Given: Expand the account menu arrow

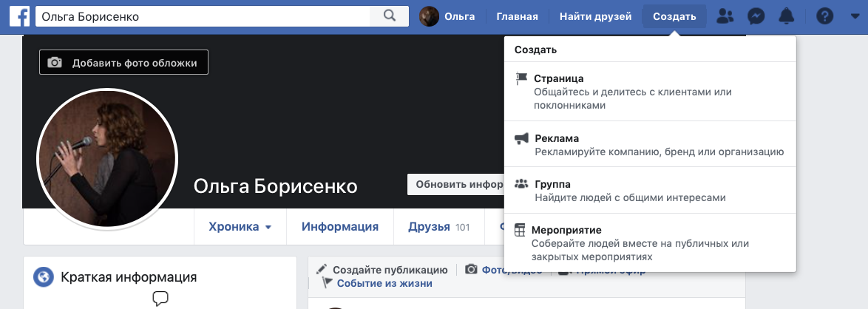Looking at the screenshot, I should coord(855,16).
